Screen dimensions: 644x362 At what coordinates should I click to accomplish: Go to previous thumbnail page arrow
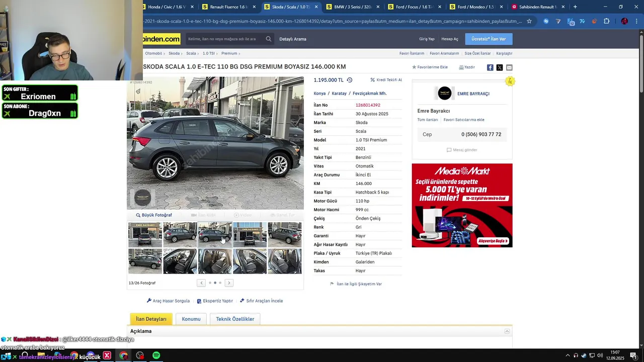pyautogui.click(x=201, y=283)
